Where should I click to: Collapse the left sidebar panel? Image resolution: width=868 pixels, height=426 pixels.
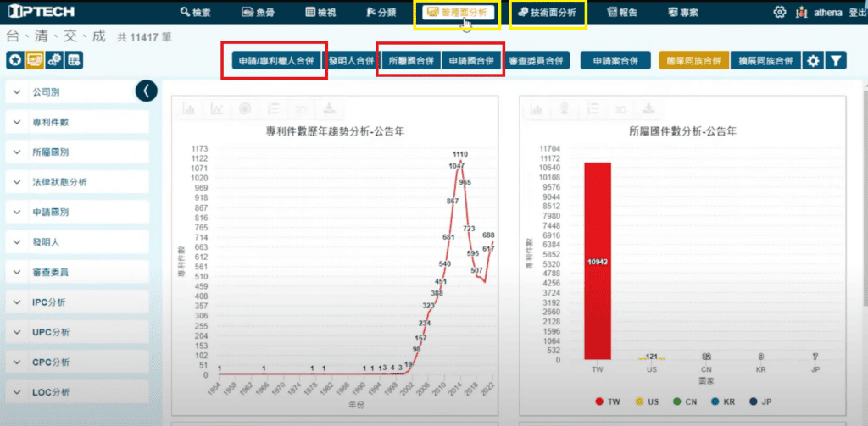(147, 91)
